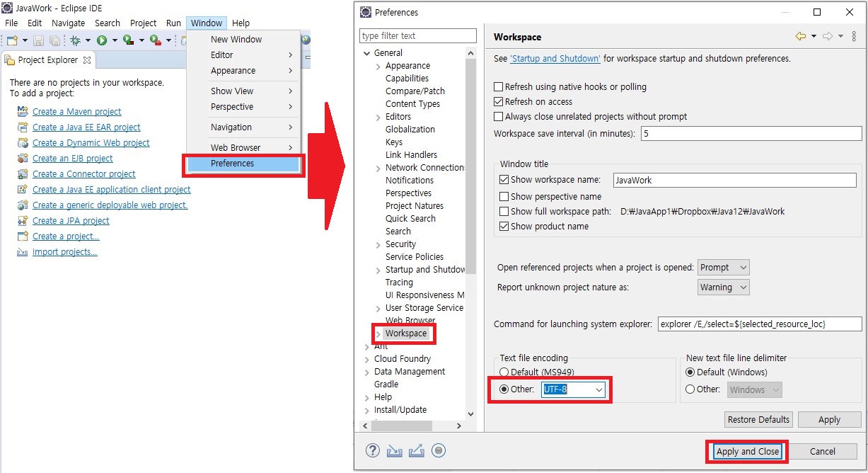Screen dimensions: 868x473
Task: Click the Java EE EAR project icon
Action: (23, 127)
